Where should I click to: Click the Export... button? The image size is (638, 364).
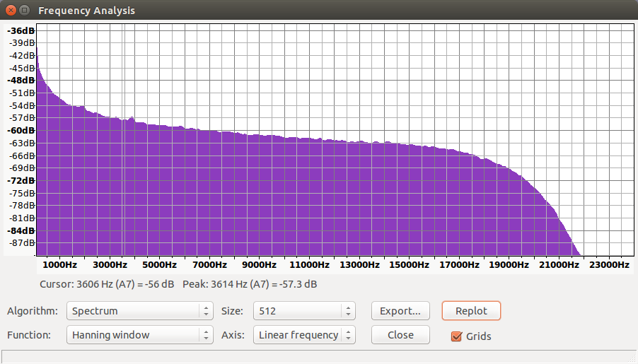pos(400,311)
